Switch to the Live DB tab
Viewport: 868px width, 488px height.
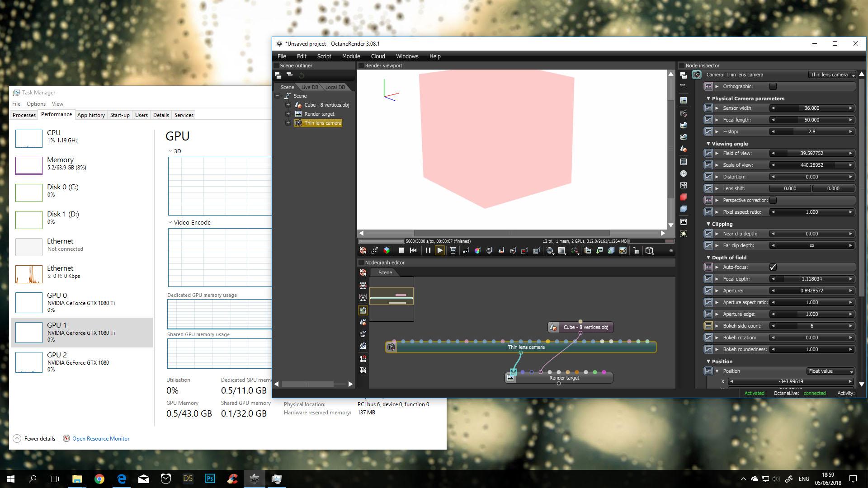coord(309,87)
